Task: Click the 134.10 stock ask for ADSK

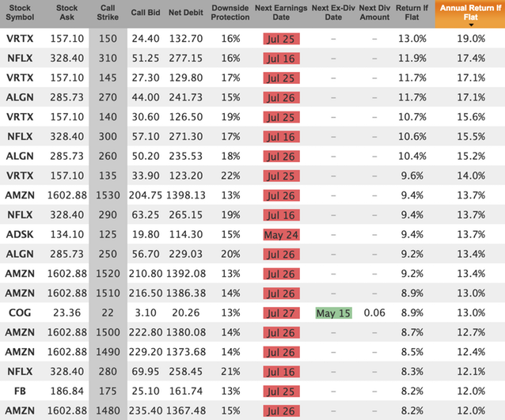Action: tap(67, 234)
